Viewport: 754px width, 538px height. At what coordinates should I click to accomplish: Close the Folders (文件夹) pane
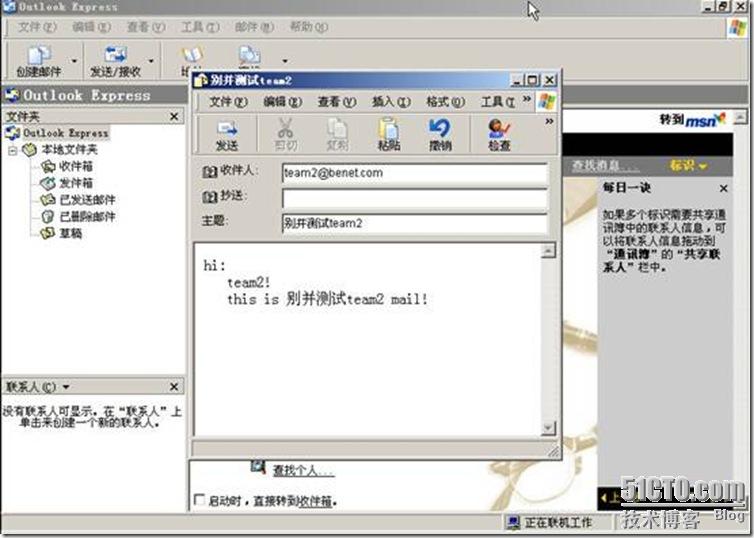click(174, 116)
